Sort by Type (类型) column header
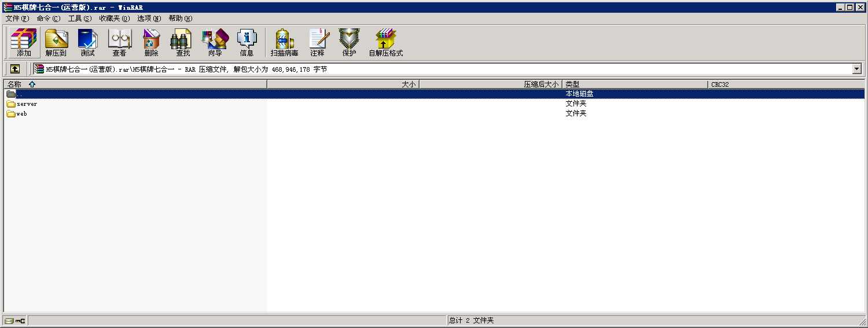Screen dimensions: 868x328 pos(635,84)
